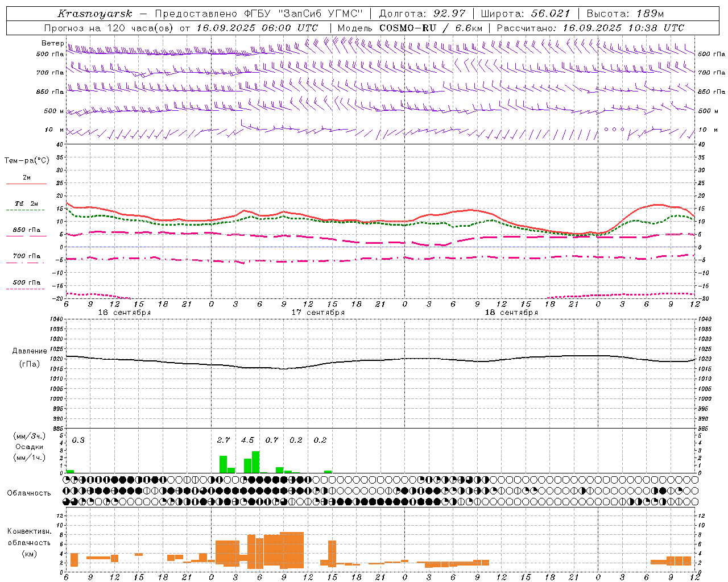
Task: Click the 0.3 precipitation total
Action: (78, 440)
